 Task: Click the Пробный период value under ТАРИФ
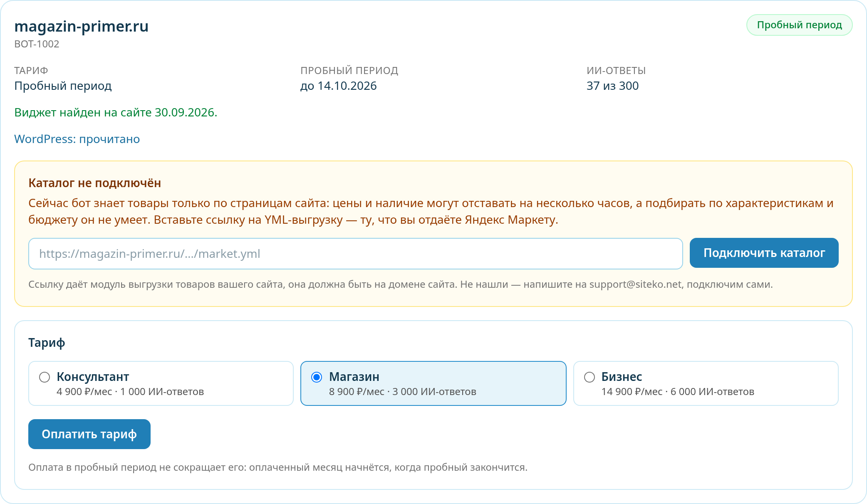(63, 86)
